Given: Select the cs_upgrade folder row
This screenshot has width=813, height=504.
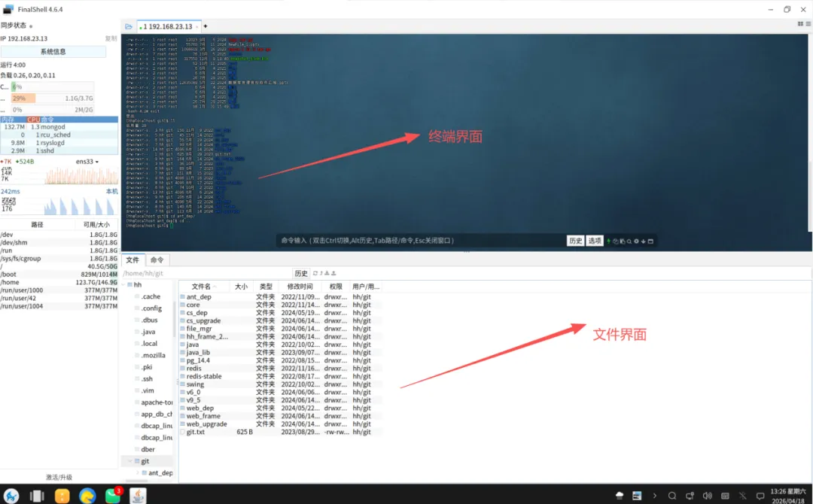Looking at the screenshot, I should pyautogui.click(x=281, y=320).
